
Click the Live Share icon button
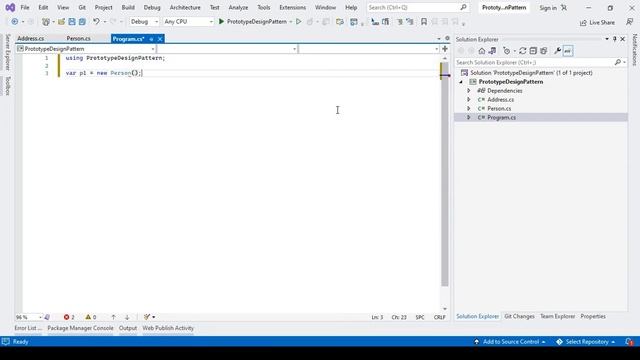597,22
